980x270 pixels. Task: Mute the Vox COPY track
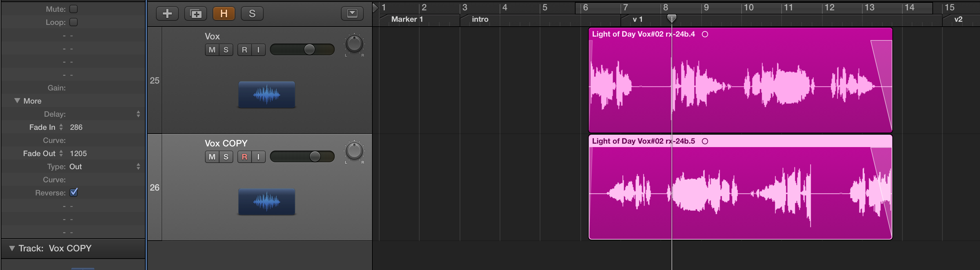212,157
